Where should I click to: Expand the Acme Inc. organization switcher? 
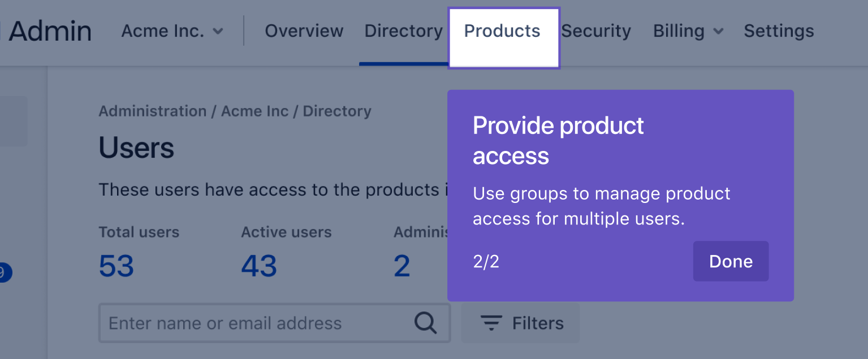[172, 31]
